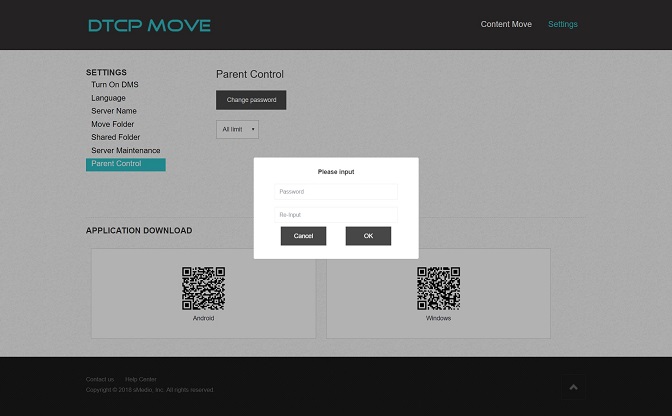Open the Content Move tab
This screenshot has height=416, width=672.
coord(506,24)
